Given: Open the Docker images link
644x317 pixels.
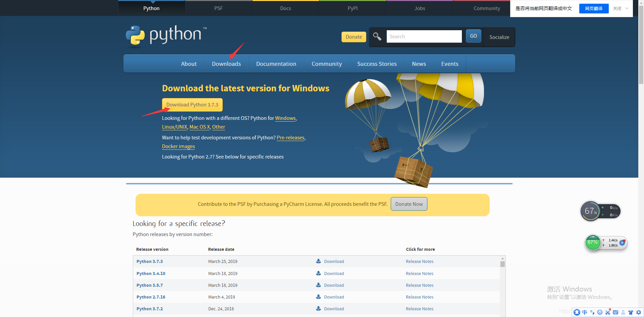Looking at the screenshot, I should click(x=178, y=146).
